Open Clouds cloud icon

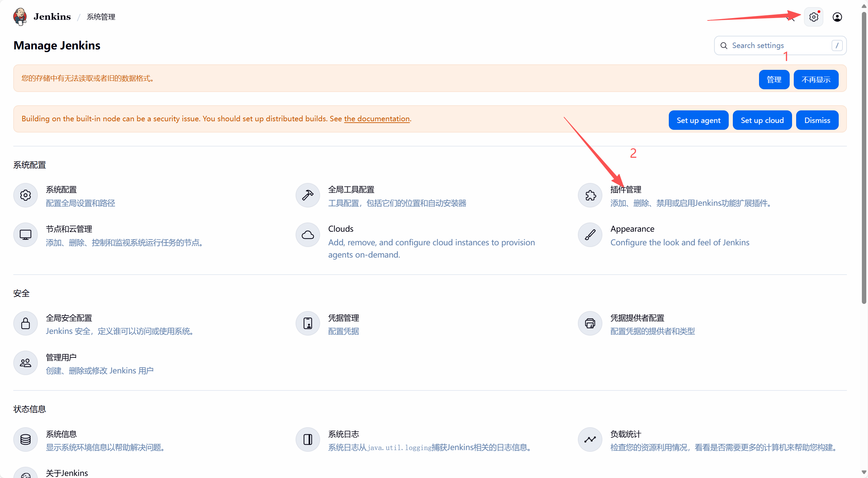(x=307, y=235)
